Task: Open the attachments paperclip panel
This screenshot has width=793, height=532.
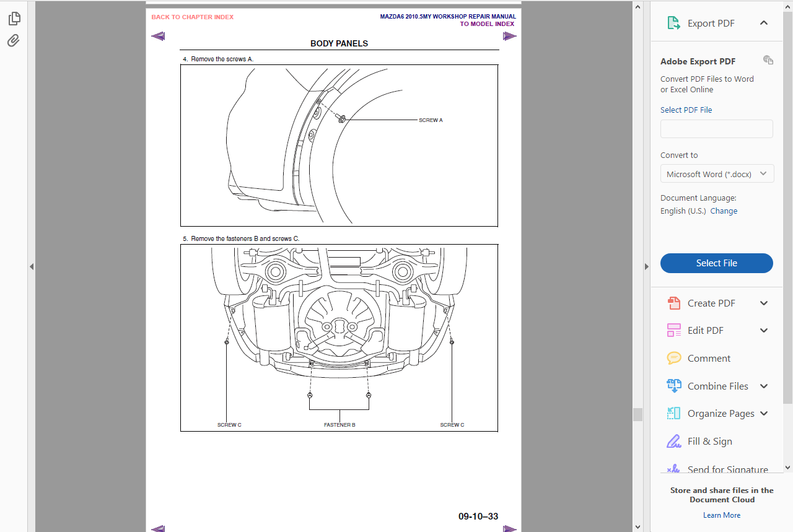Action: coord(14,41)
